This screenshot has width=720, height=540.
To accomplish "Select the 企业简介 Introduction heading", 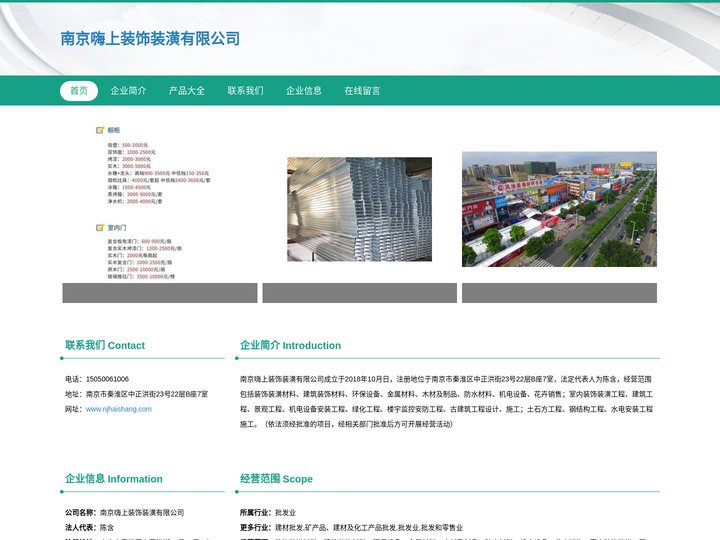I will 290,345.
